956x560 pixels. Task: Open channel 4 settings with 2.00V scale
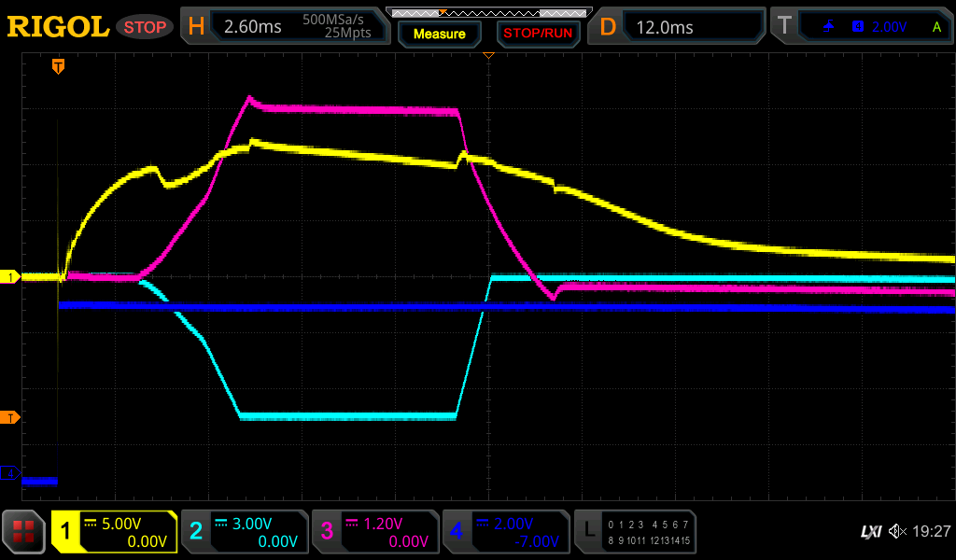tap(506, 532)
